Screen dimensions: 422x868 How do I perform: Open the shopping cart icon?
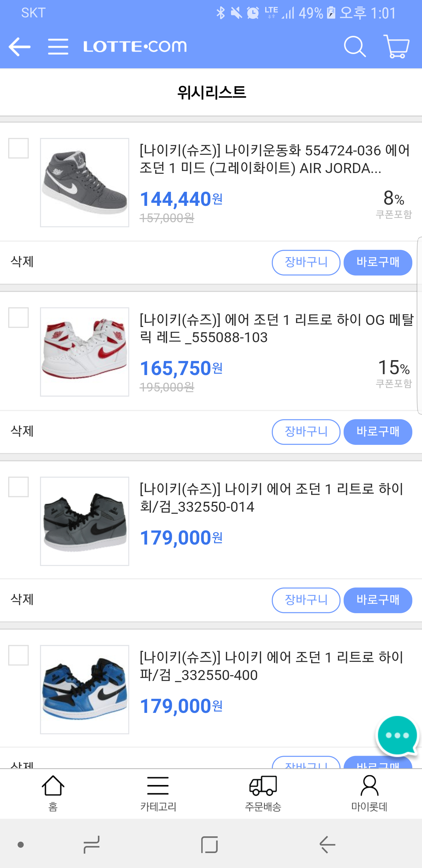[x=397, y=47]
